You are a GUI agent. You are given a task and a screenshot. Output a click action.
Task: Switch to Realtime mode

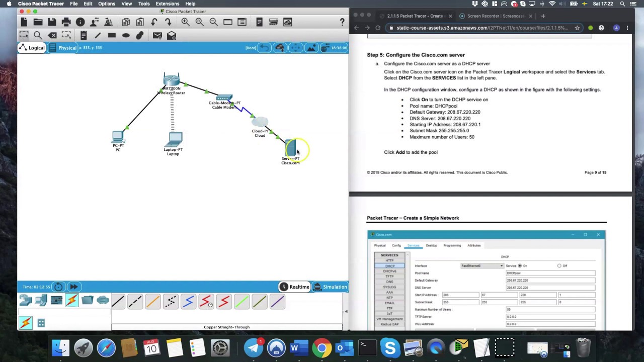point(294,287)
